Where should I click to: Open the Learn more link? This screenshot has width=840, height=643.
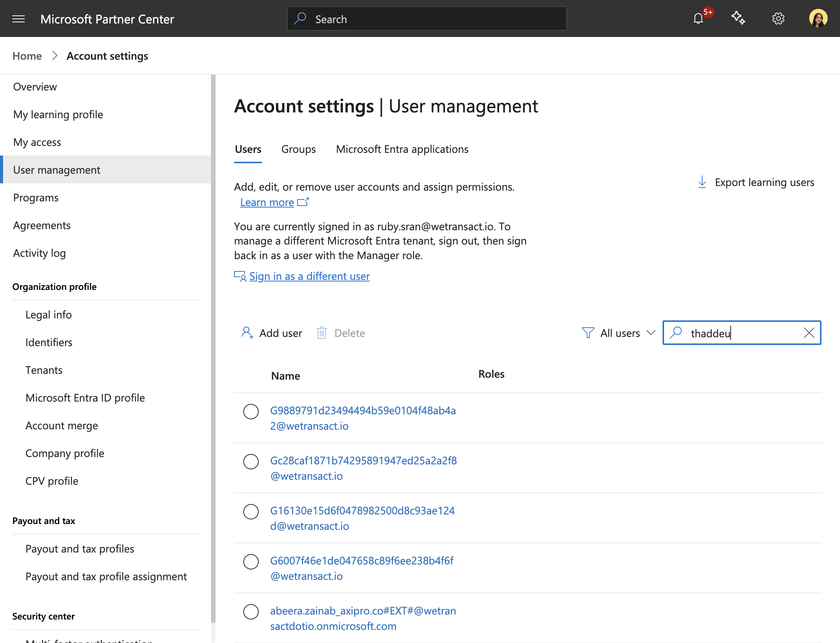267,202
